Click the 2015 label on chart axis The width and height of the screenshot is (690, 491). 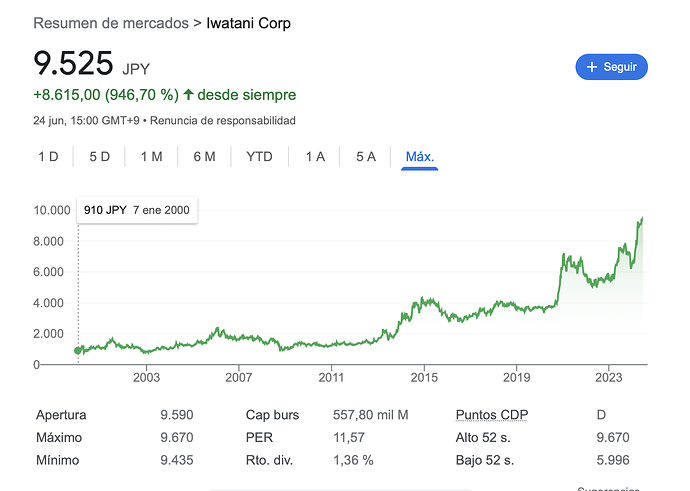tap(424, 378)
